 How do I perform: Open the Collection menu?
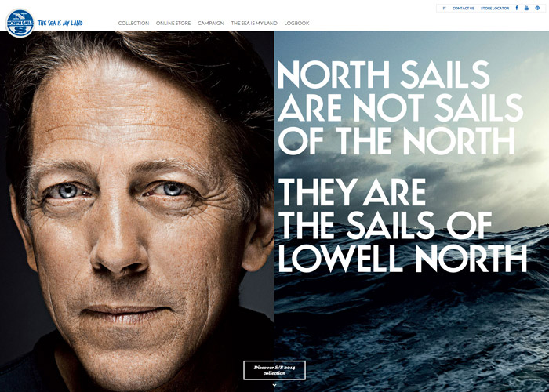click(x=133, y=23)
